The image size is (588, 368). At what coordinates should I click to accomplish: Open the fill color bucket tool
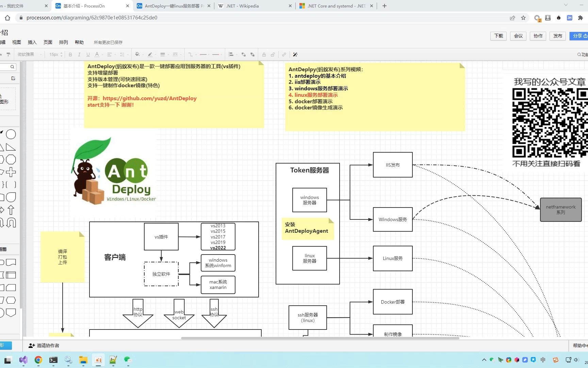(139, 55)
